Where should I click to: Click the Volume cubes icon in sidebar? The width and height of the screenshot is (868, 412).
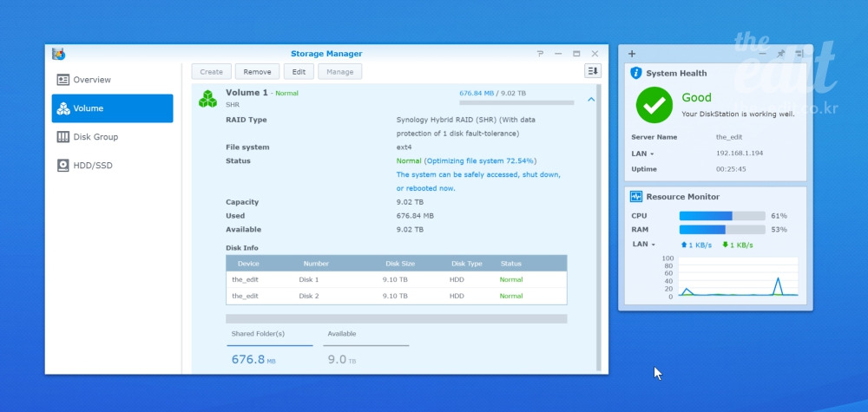(x=63, y=108)
